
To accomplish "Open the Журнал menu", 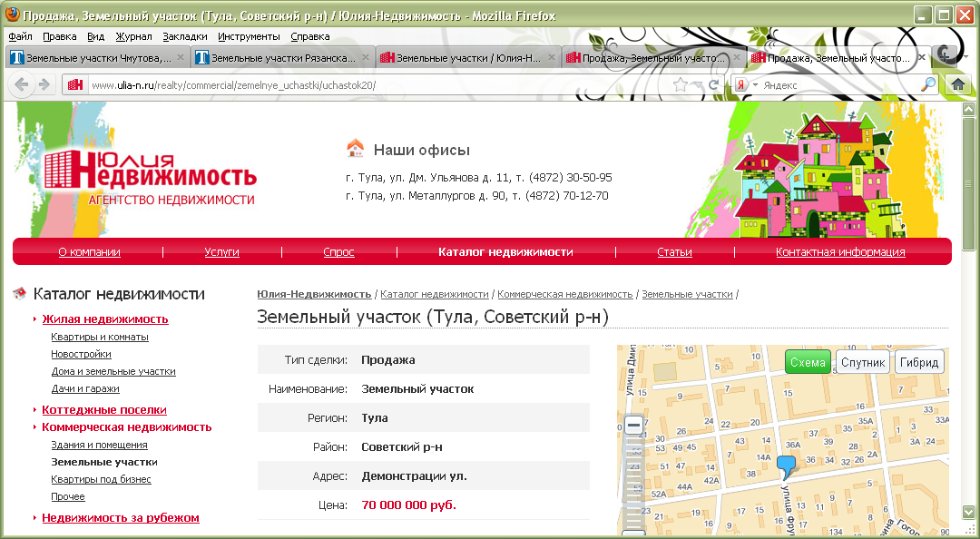I will (133, 36).
